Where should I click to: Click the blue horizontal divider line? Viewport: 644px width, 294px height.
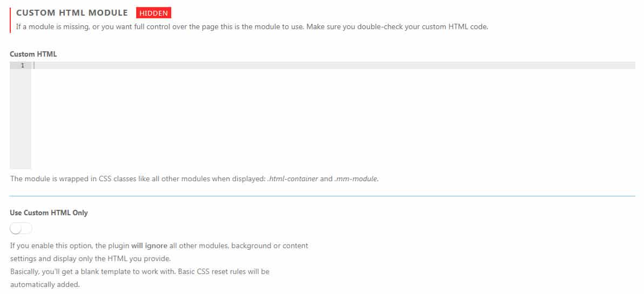click(x=323, y=196)
